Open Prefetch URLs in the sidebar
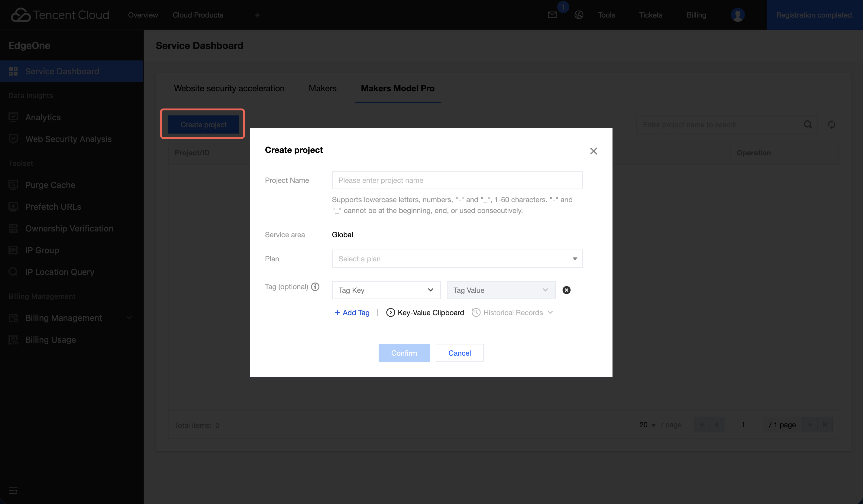This screenshot has height=504, width=863. pos(72,207)
